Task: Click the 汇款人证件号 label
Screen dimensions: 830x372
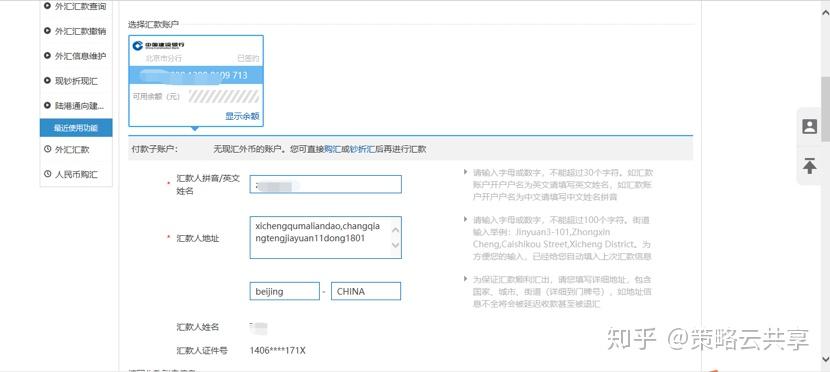Action: 202,350
